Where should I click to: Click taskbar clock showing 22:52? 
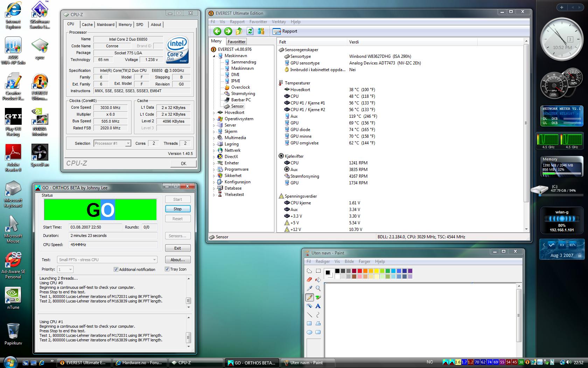pos(579,362)
